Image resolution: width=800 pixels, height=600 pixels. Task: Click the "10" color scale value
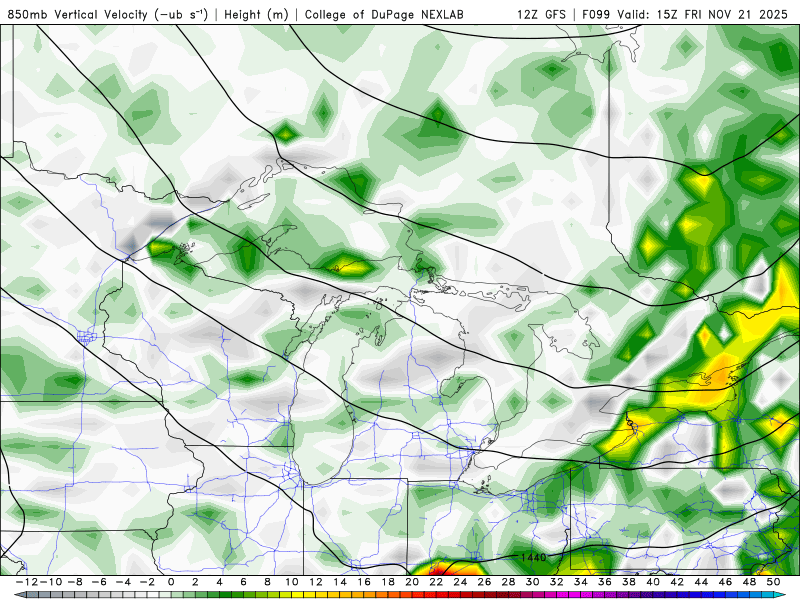pyautogui.click(x=291, y=582)
